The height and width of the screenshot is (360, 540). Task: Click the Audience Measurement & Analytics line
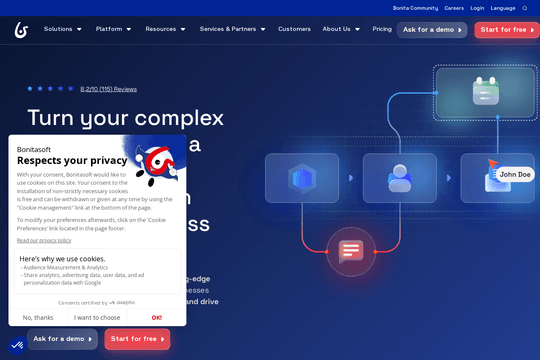pyautogui.click(x=64, y=267)
